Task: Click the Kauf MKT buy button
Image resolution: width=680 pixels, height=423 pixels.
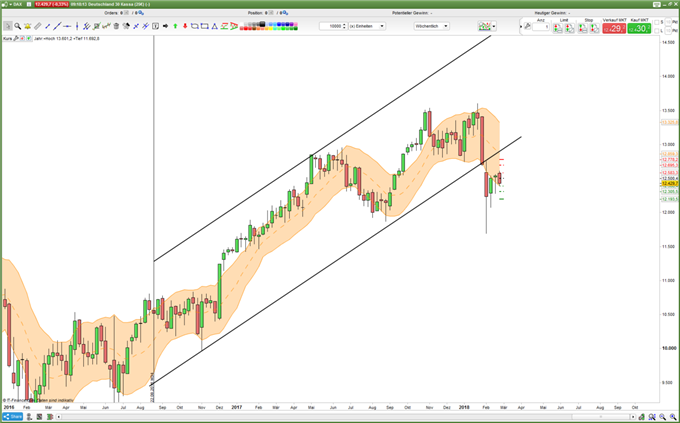Action: pyautogui.click(x=639, y=28)
